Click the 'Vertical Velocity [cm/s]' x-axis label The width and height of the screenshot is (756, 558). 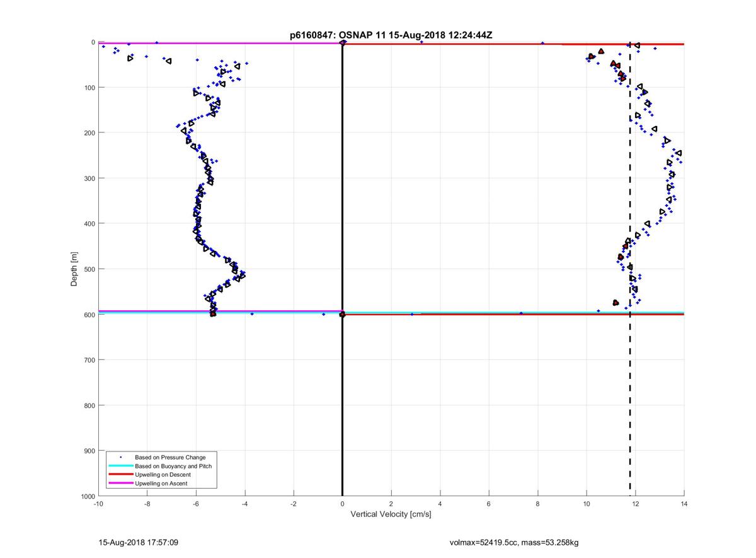coord(391,514)
